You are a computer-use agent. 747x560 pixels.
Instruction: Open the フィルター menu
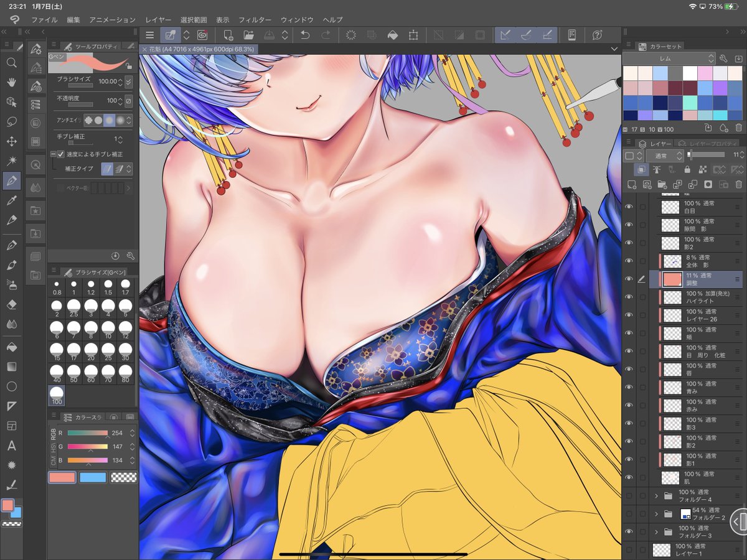pyautogui.click(x=255, y=20)
